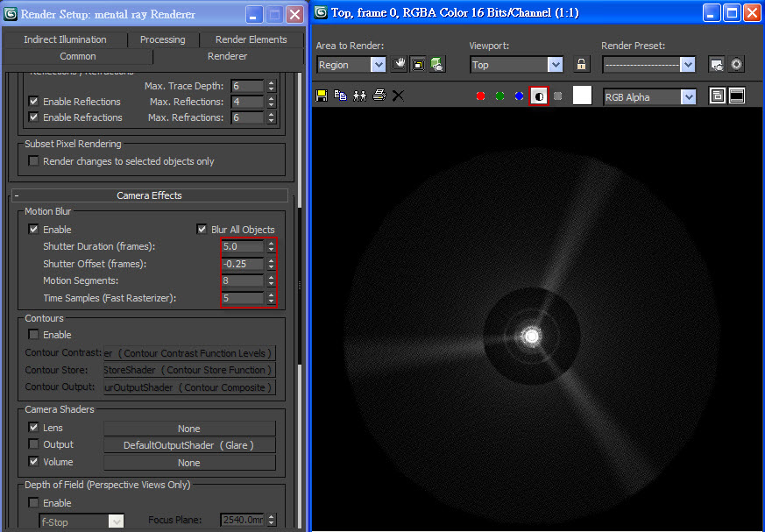Click the Clone Rendered Frame Window icon

click(359, 96)
